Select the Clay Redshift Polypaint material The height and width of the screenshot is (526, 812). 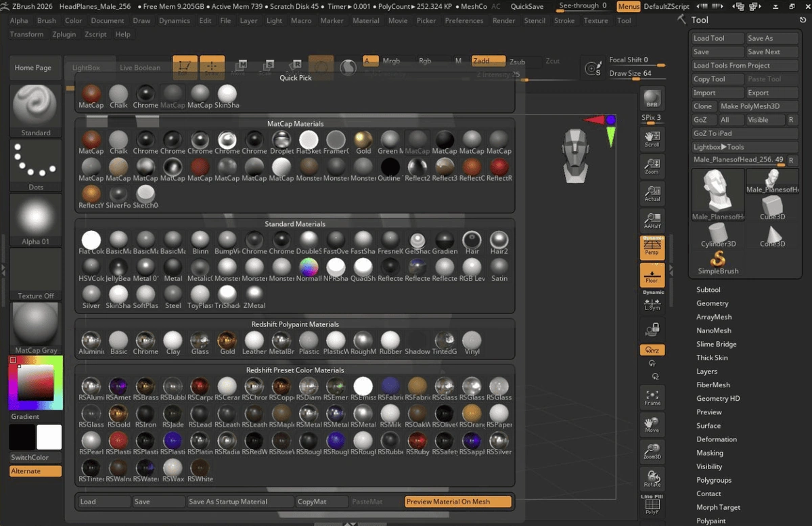(173, 343)
